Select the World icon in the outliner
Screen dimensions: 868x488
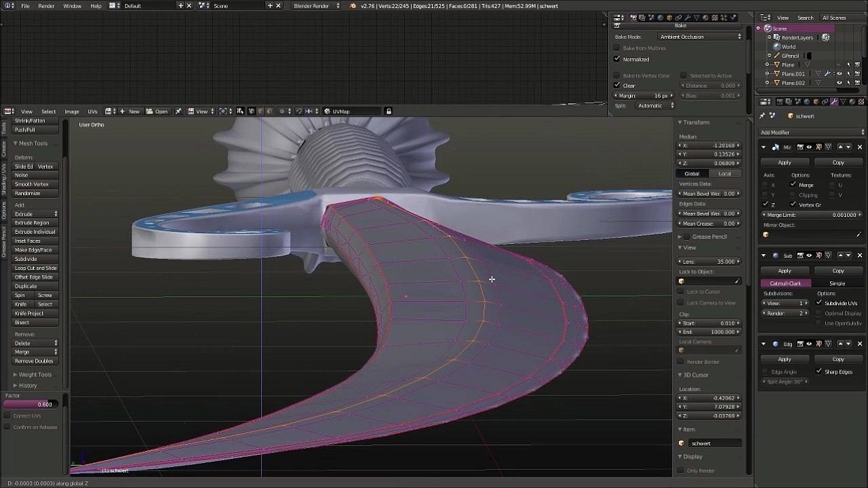776,47
